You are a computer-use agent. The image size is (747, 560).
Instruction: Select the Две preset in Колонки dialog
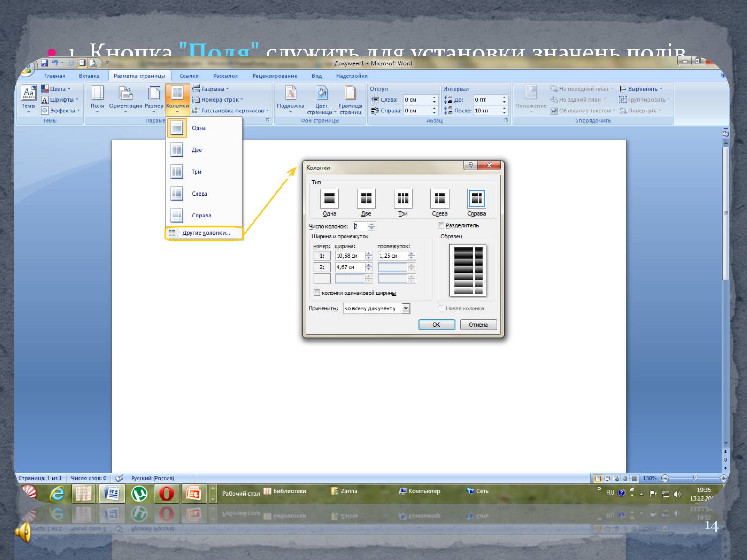(366, 203)
